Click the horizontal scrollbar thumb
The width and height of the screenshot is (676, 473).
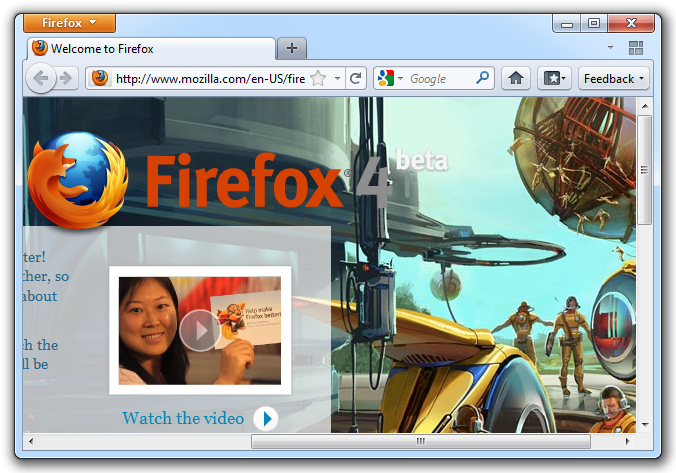click(421, 441)
